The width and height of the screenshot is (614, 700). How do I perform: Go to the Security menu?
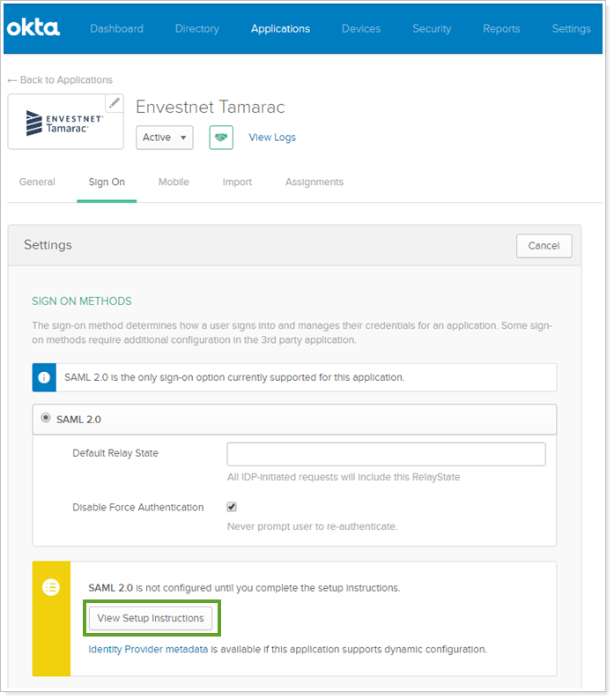click(432, 28)
